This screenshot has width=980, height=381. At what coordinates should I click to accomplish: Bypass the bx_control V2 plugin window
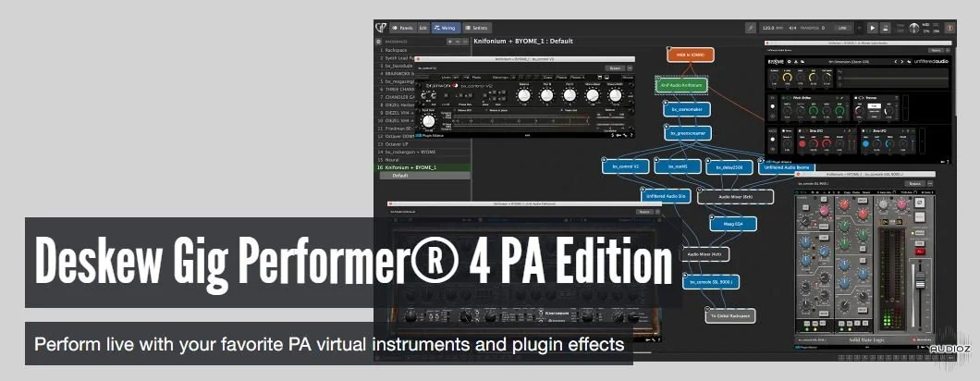pos(614,68)
